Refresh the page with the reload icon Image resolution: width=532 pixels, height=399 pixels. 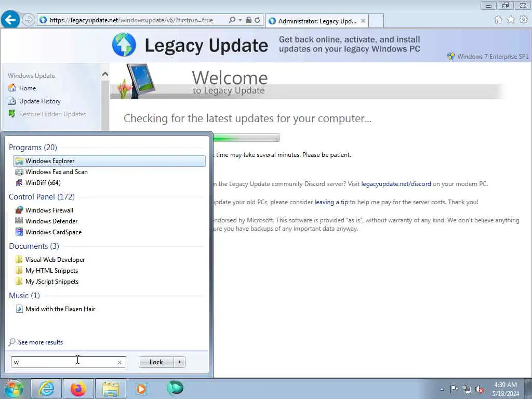257,20
